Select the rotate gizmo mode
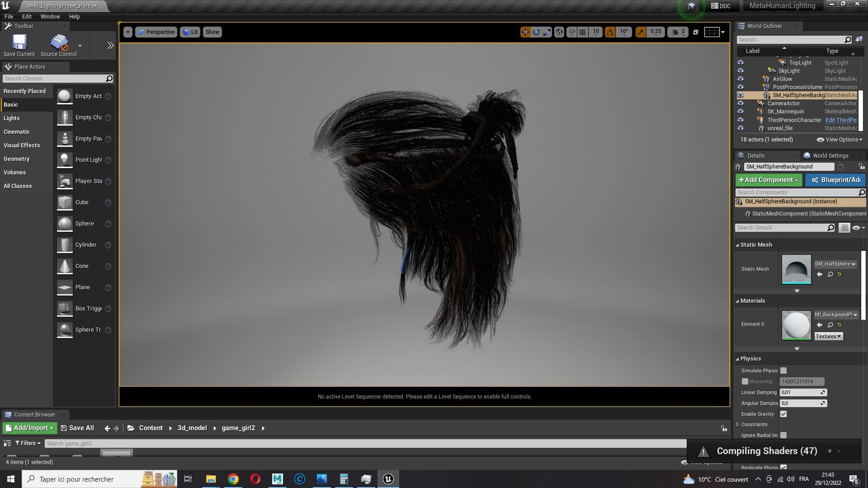868x488 pixels. pos(536,32)
